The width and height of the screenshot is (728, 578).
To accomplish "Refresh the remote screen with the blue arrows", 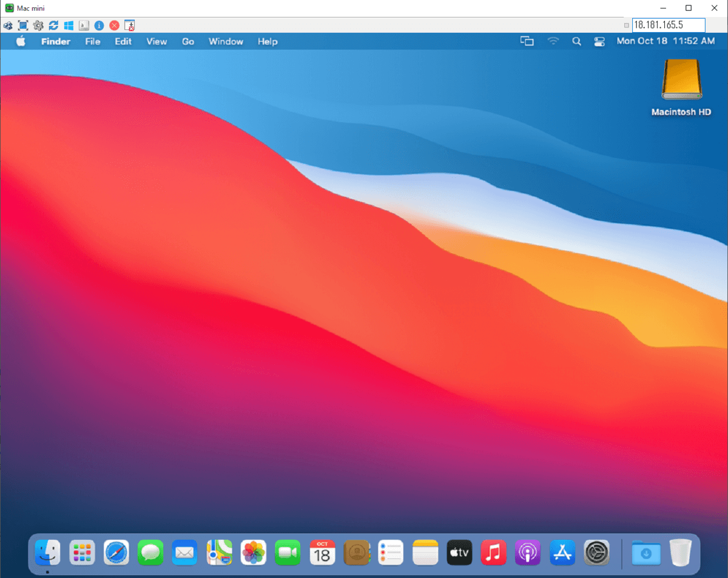I will [53, 25].
